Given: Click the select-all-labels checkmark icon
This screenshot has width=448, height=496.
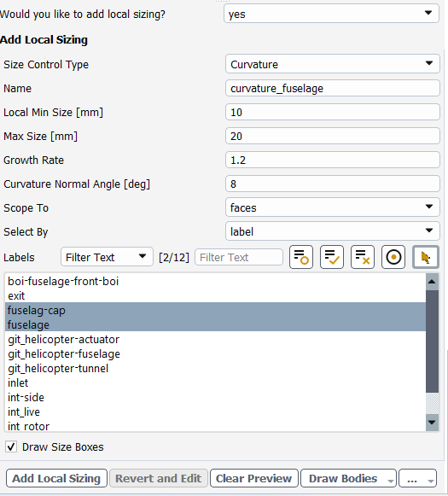Looking at the screenshot, I should pos(332,257).
